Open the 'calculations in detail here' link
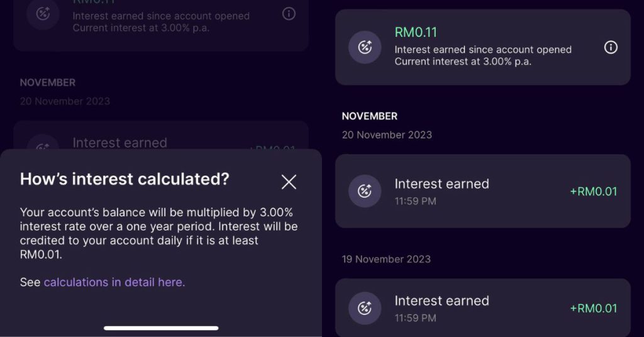644x337 pixels. coord(114,282)
